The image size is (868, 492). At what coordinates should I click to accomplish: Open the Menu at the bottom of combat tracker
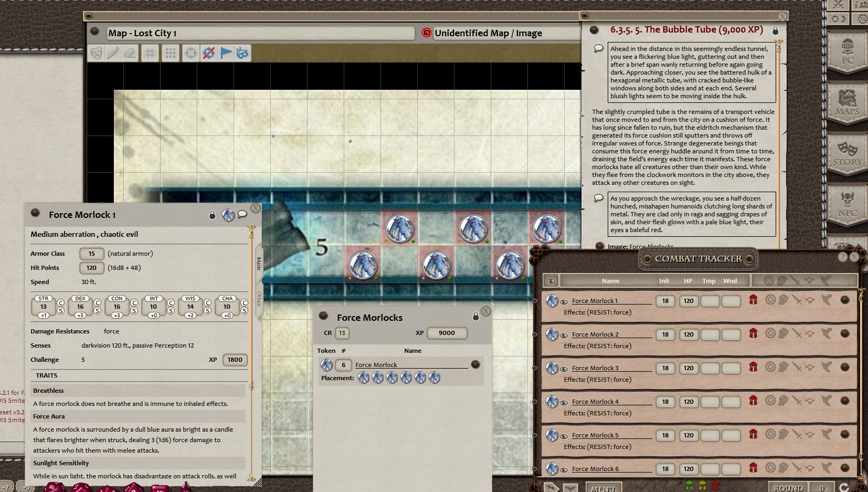point(602,487)
